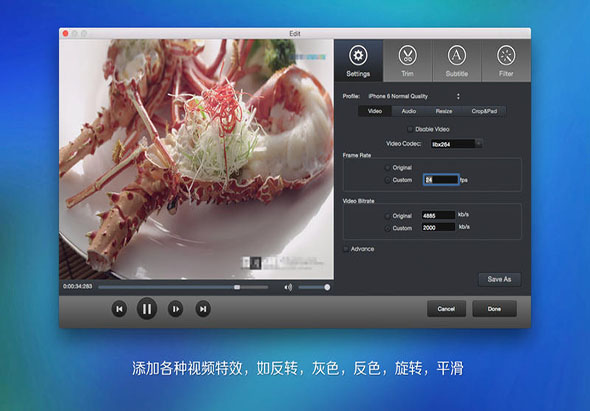
Task: Click the 0:00:34:283 timecode
Action: (78, 286)
